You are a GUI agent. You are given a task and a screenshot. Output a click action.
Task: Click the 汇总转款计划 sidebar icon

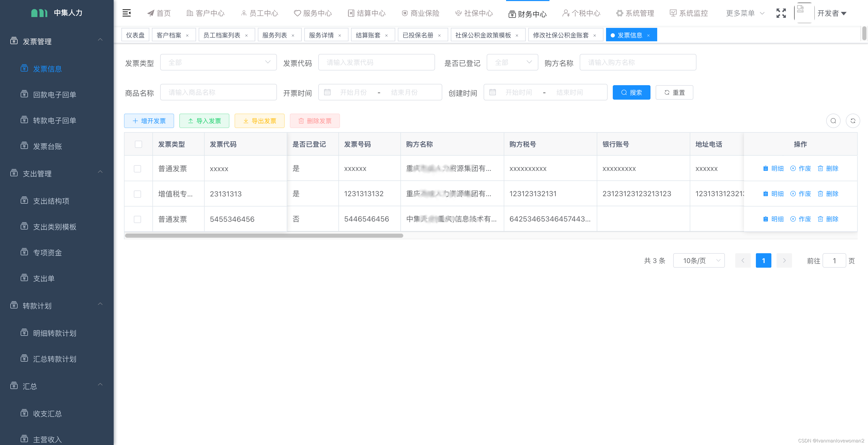point(24,359)
